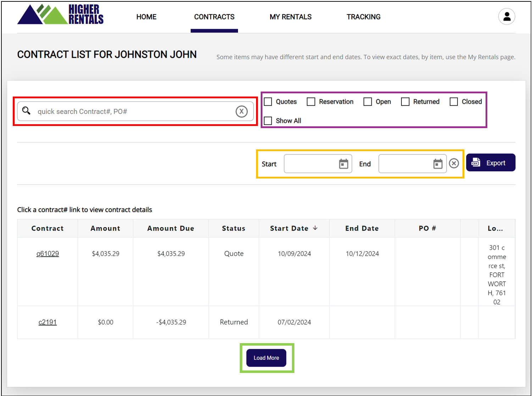532x396 pixels.
Task: Click the Higher Rentals logo
Action: pos(60,15)
